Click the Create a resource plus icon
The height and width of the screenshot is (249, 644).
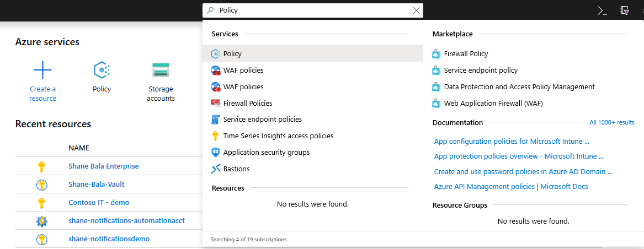[x=43, y=70]
